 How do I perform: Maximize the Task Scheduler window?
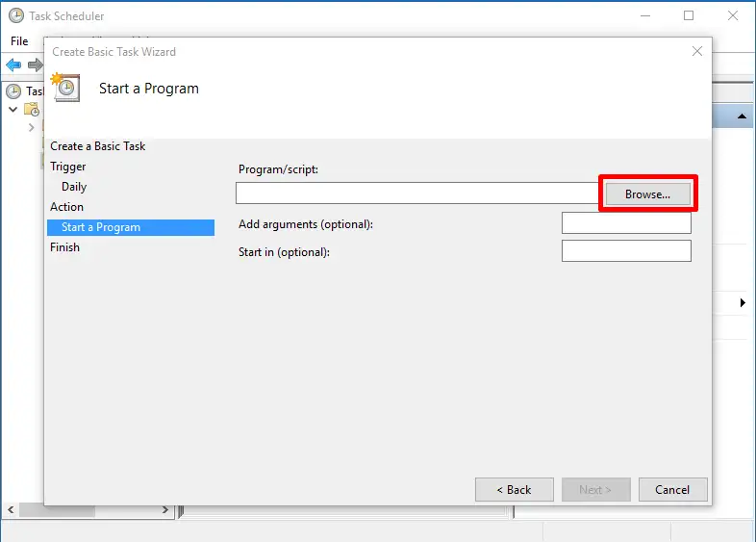coord(689,15)
